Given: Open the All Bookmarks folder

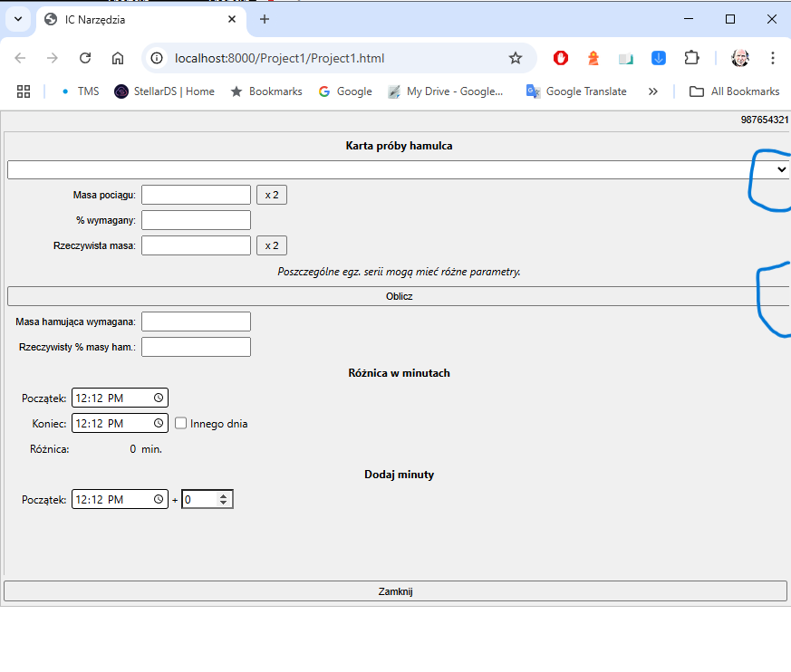Looking at the screenshot, I should pos(735,91).
